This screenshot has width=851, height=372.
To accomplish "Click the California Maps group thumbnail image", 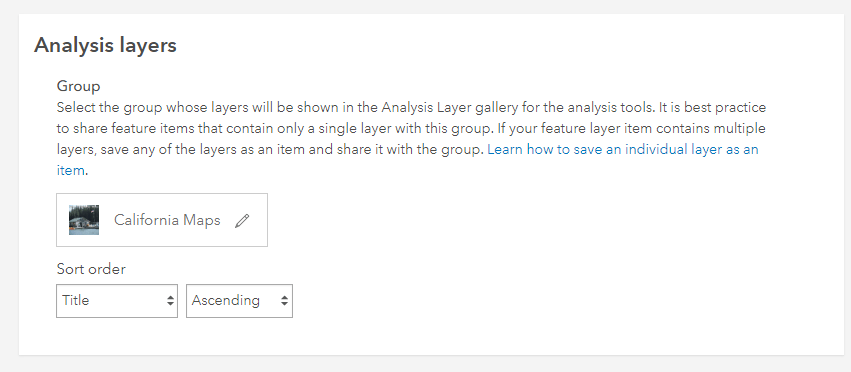I will pos(84,220).
